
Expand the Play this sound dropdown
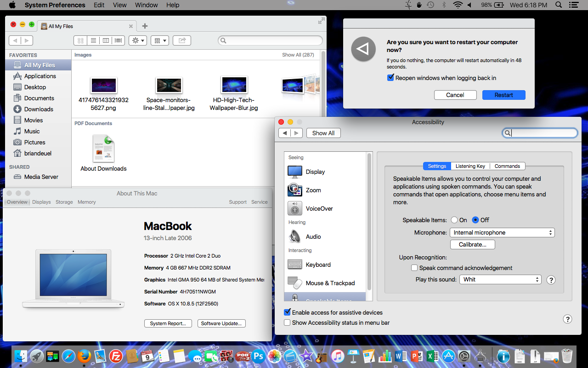500,280
